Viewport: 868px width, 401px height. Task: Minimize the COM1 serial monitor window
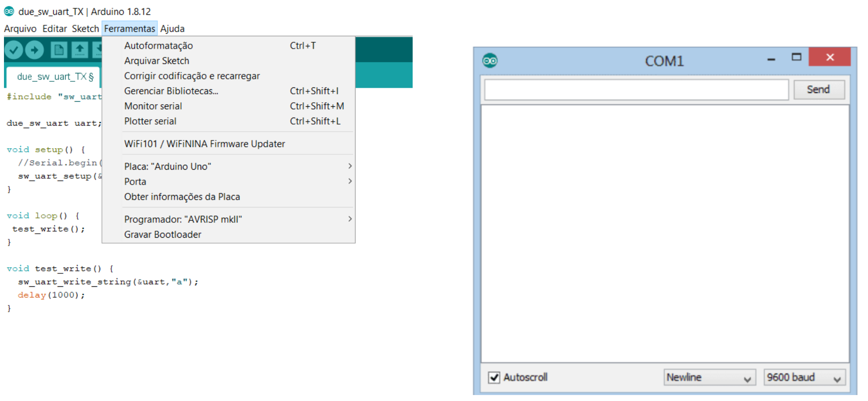[771, 58]
